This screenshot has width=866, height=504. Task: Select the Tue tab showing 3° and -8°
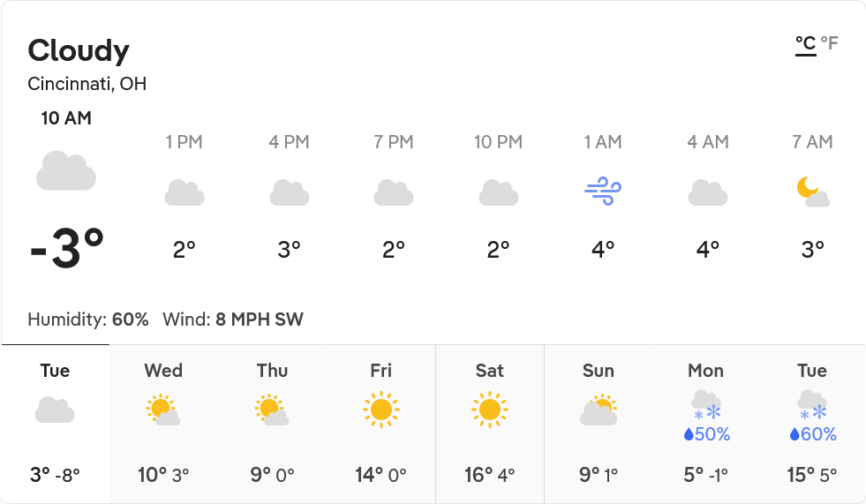click(55, 424)
